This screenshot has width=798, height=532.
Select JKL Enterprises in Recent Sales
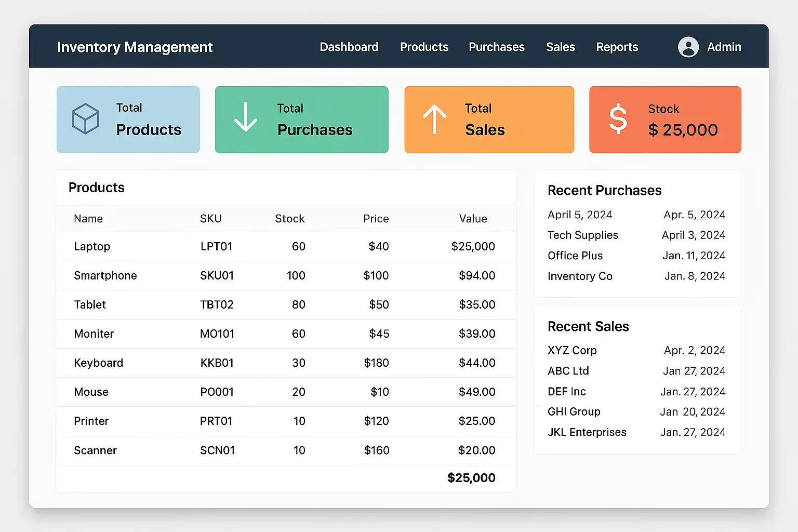coord(587,432)
